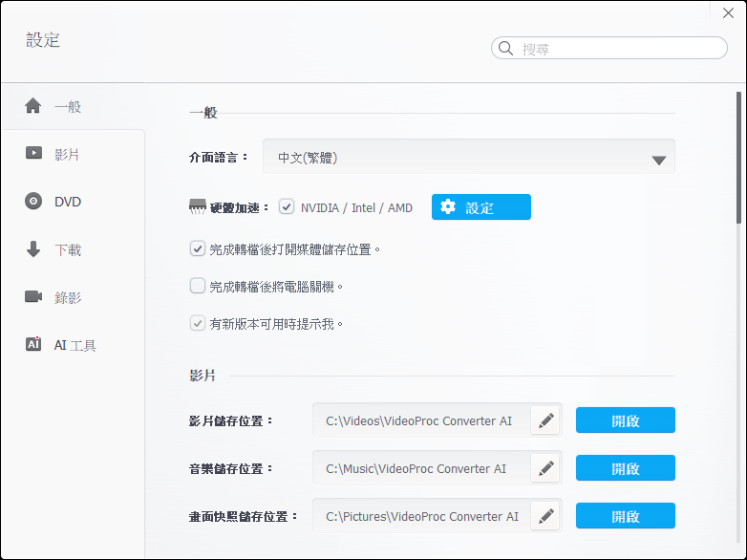Viewport: 747px width, 560px height.
Task: Open the 錄影 settings tab label
Action: (x=68, y=298)
